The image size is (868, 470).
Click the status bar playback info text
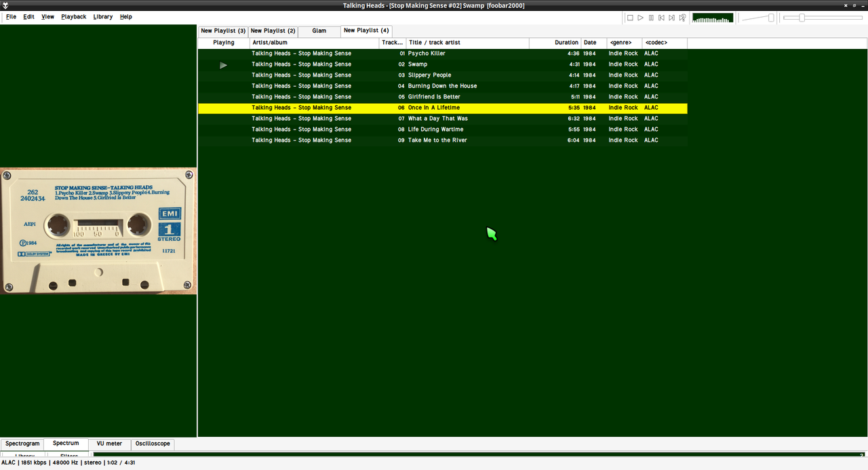click(68, 463)
